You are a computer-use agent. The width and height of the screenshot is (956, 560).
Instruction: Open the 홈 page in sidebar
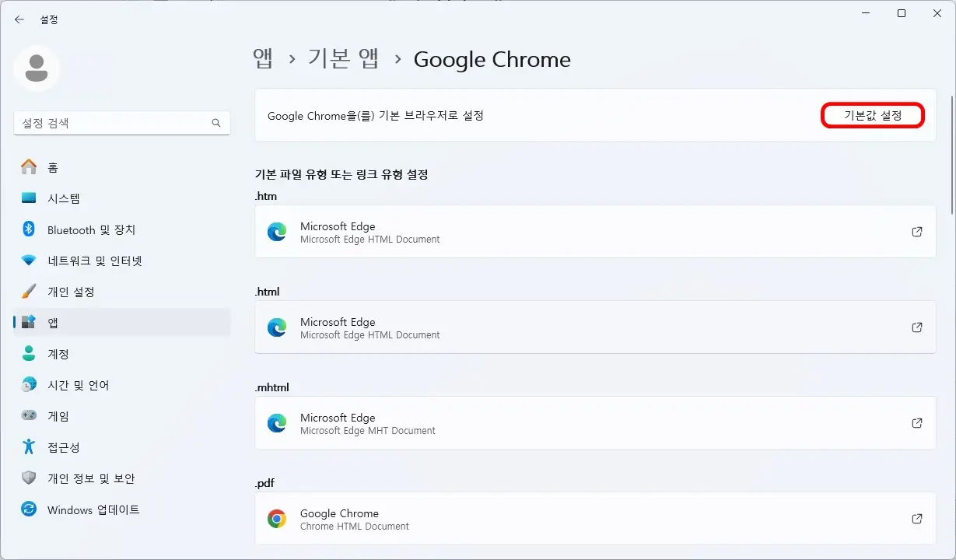click(x=122, y=167)
